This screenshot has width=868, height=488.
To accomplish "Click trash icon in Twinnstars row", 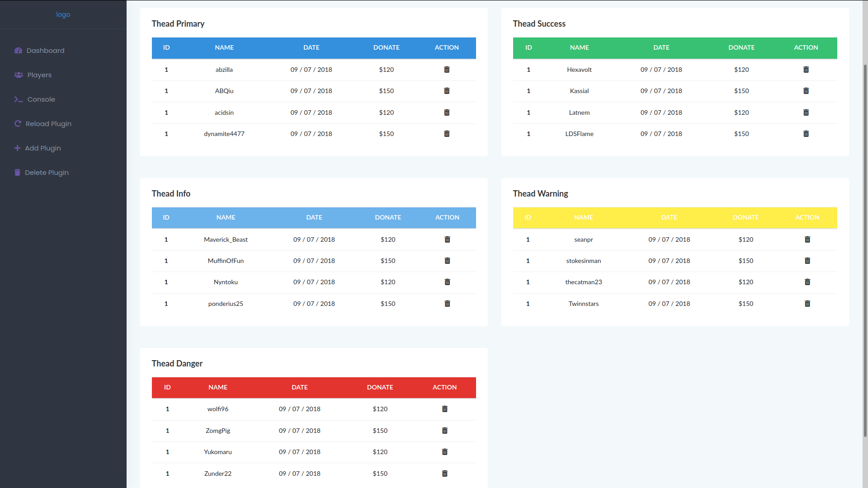I will 807,304.
